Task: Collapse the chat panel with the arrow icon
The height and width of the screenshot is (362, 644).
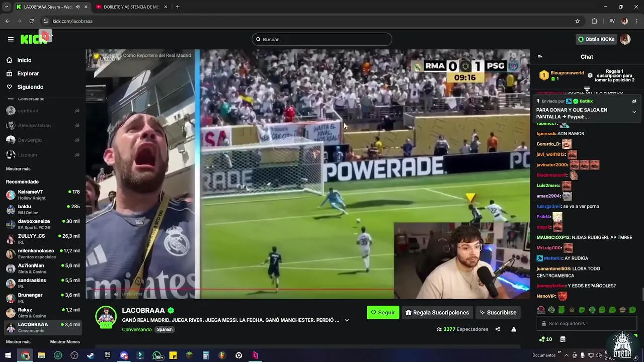Action: click(x=540, y=57)
